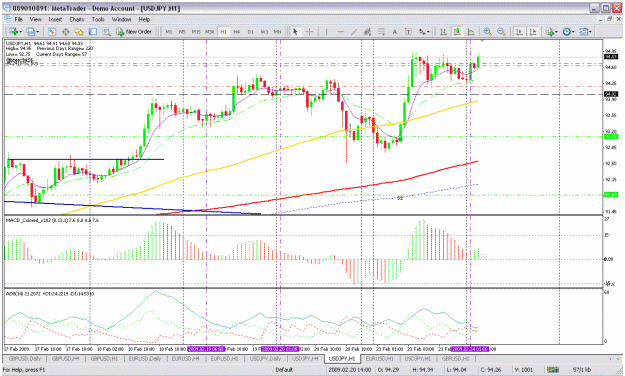The width and height of the screenshot is (625, 376).
Task: Open the Market Watch window icon
Action: click(x=52, y=31)
